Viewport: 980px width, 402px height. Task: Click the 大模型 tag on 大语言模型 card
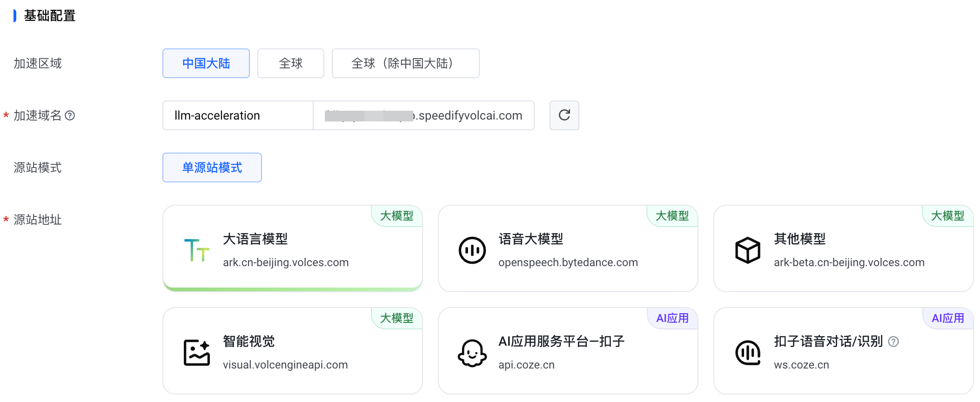coord(397,216)
